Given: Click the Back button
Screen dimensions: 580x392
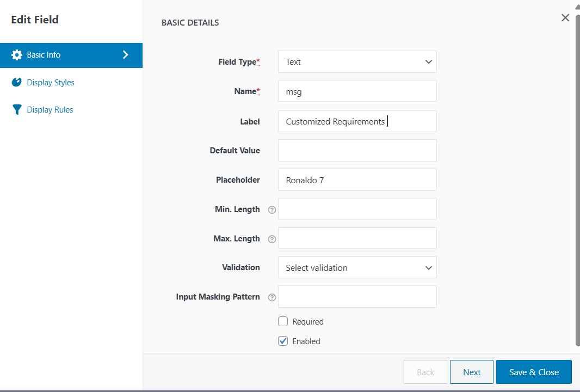Looking at the screenshot, I should [x=425, y=372].
